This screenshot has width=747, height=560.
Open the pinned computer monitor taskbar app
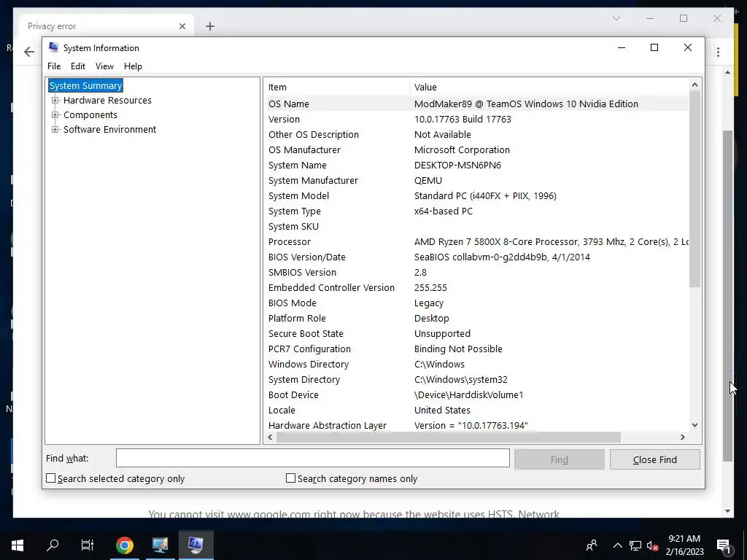[160, 545]
